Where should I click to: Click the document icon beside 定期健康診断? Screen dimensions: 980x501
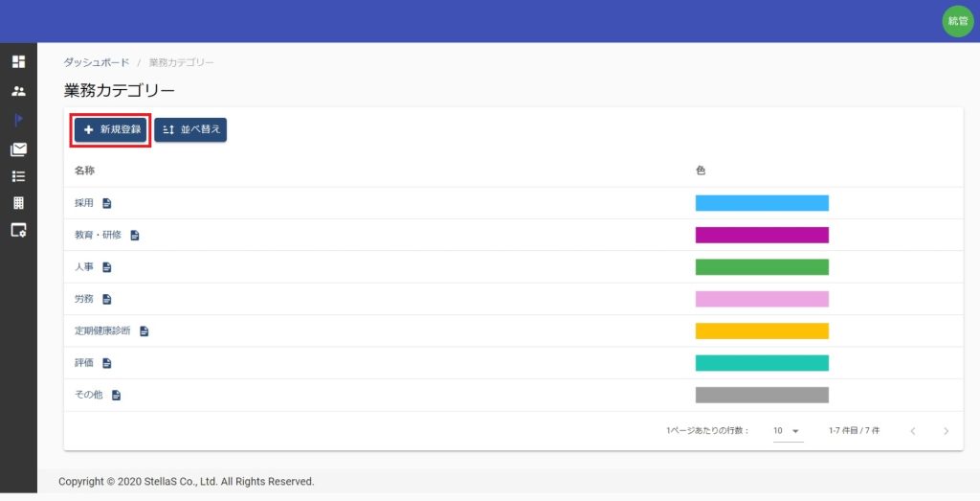click(145, 331)
